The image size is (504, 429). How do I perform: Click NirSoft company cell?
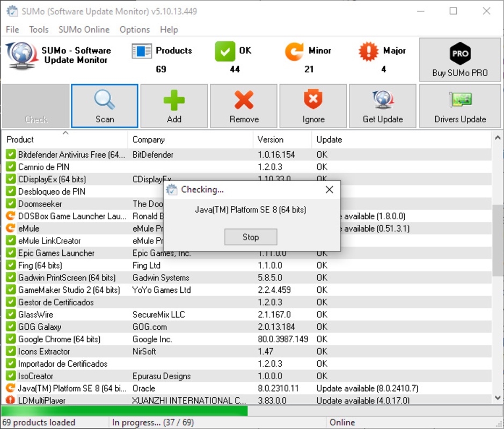pos(144,352)
